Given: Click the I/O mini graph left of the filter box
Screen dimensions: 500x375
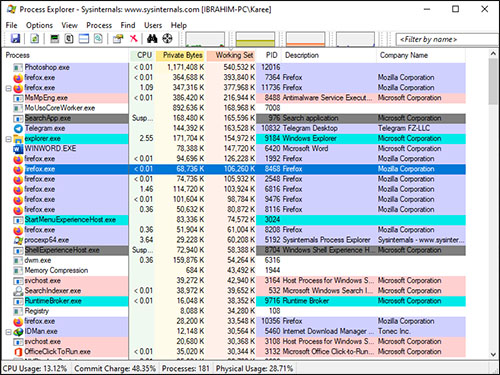Looking at the screenshot, I should (355, 39).
